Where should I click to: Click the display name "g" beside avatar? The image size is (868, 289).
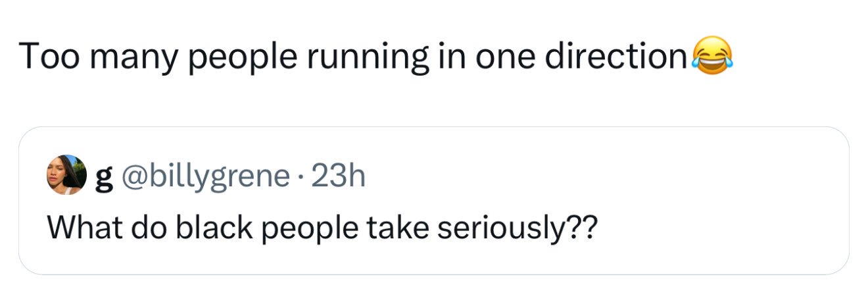coord(104,178)
